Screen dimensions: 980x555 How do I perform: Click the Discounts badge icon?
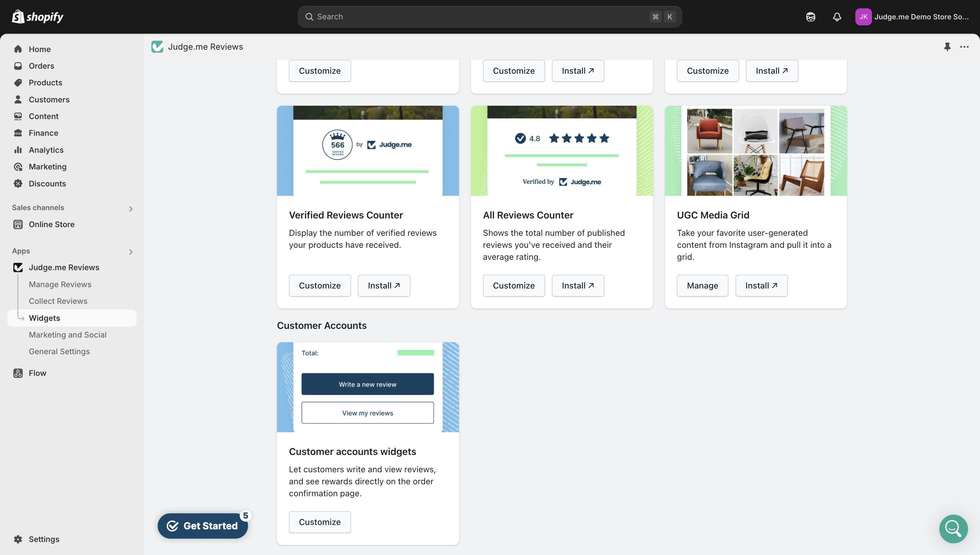click(x=18, y=183)
